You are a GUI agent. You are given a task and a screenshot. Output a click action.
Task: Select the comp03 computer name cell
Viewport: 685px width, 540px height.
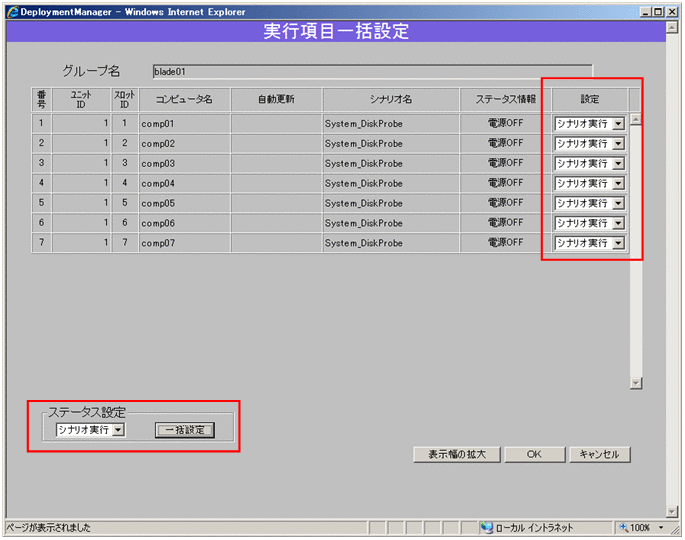point(185,163)
